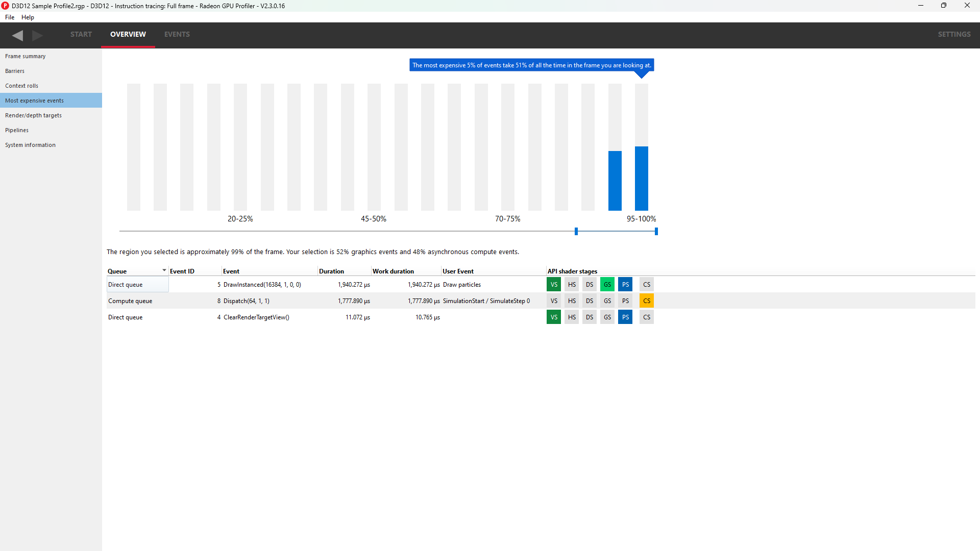This screenshot has width=980, height=551.
Task: Switch to the EVENTS tab
Action: [177, 34]
